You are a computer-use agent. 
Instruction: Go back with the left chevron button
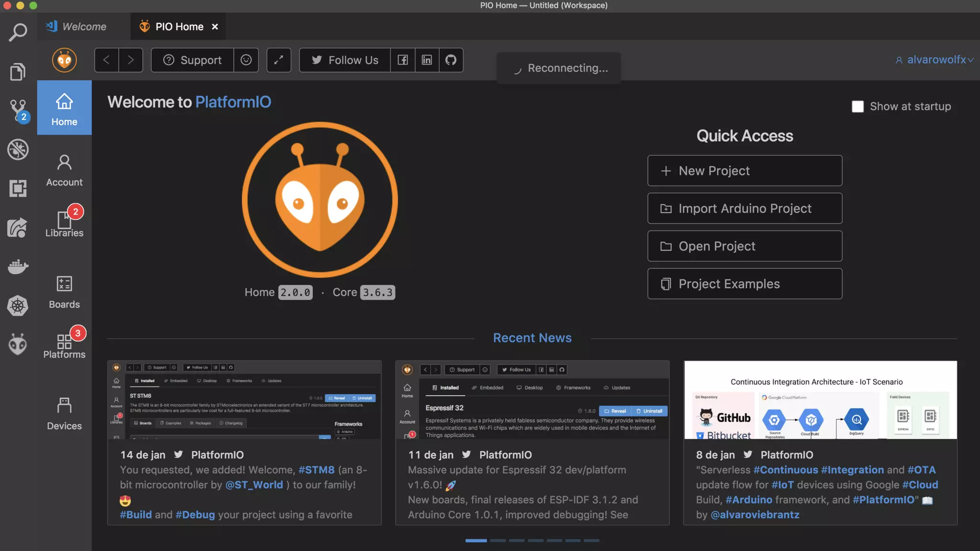tap(106, 60)
